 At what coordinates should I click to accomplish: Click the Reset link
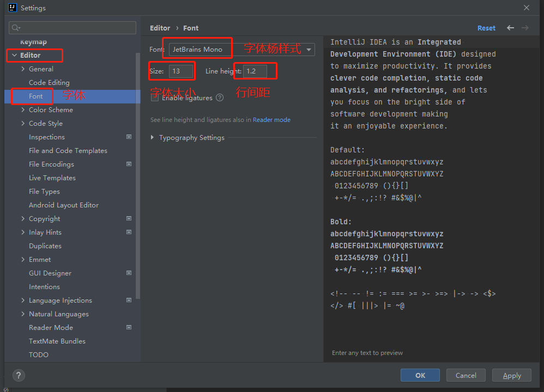(486, 28)
